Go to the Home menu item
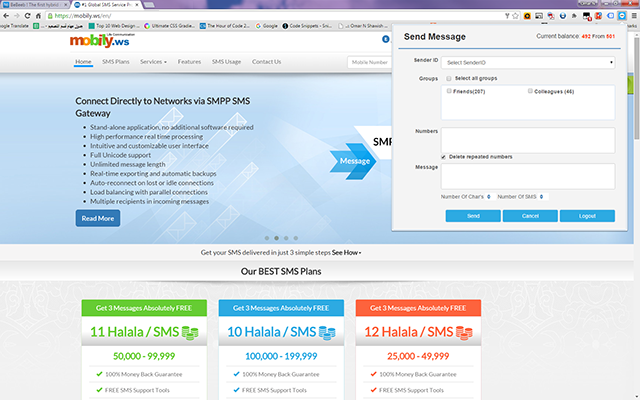The image size is (640, 400). [x=83, y=62]
